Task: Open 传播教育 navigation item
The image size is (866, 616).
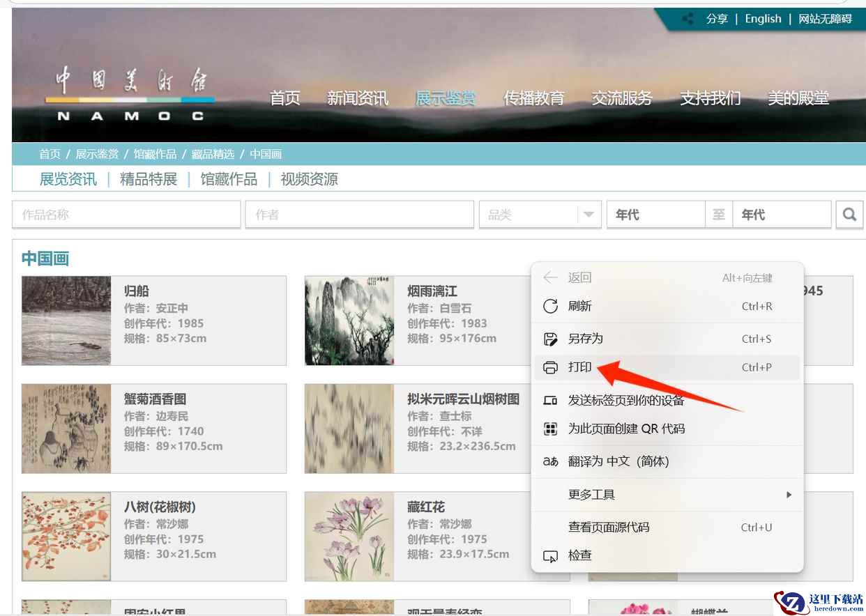Action: point(534,98)
